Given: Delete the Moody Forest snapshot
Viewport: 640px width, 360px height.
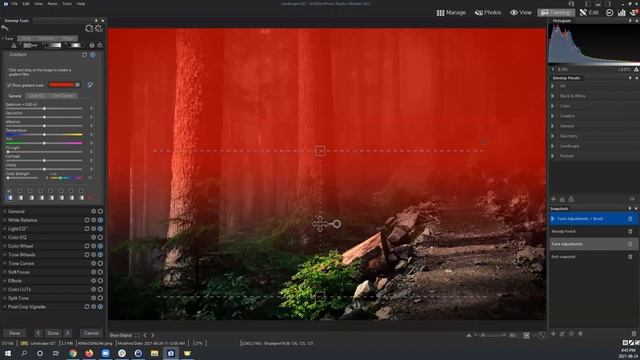Looking at the screenshot, I should pyautogui.click(x=630, y=231).
